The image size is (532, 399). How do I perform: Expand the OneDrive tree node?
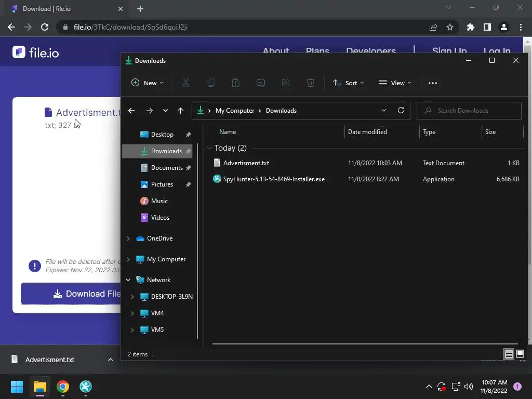pyautogui.click(x=128, y=238)
